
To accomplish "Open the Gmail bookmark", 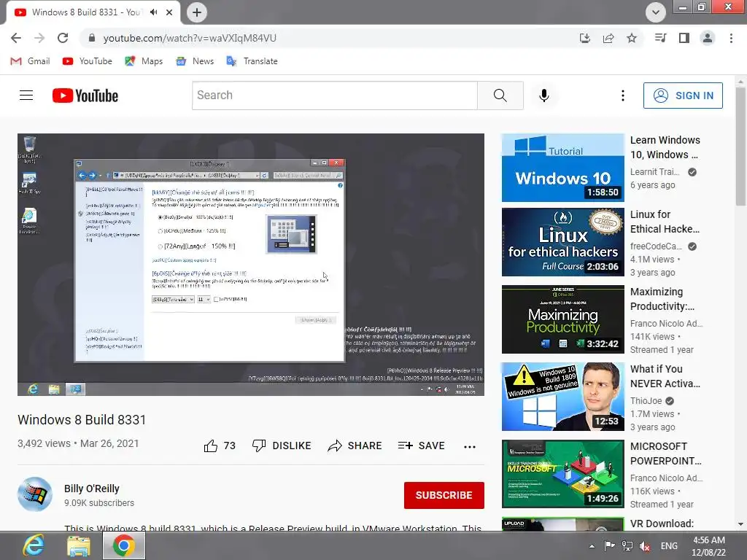I will 30,61.
